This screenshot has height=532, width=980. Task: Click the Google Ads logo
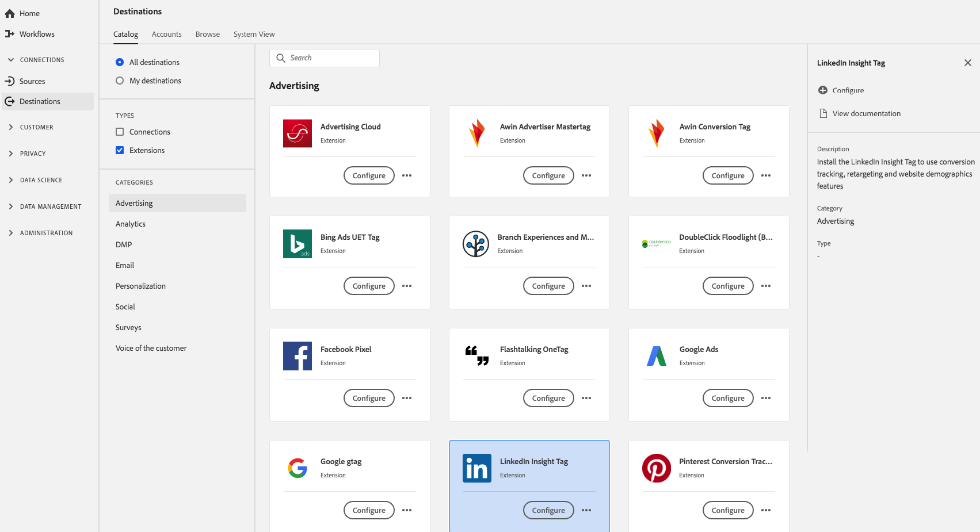click(x=657, y=356)
